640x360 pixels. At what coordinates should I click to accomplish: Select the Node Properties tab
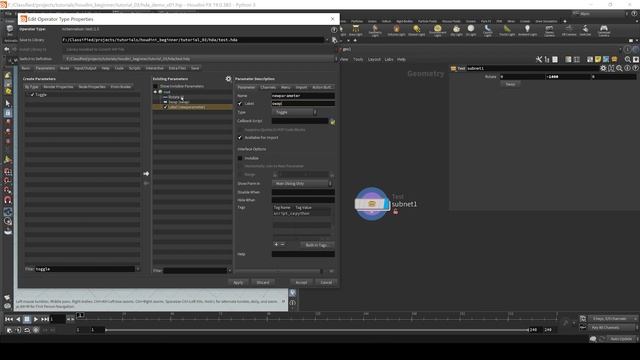click(92, 87)
